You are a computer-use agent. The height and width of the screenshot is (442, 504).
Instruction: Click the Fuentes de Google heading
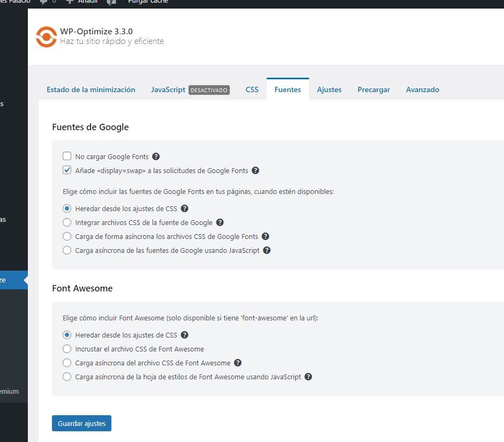point(91,127)
